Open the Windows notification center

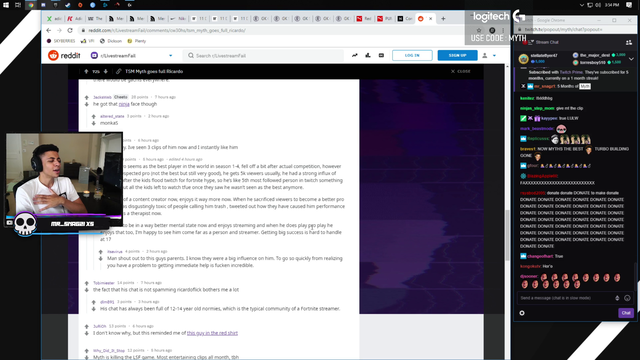pyautogui.click(x=629, y=5)
